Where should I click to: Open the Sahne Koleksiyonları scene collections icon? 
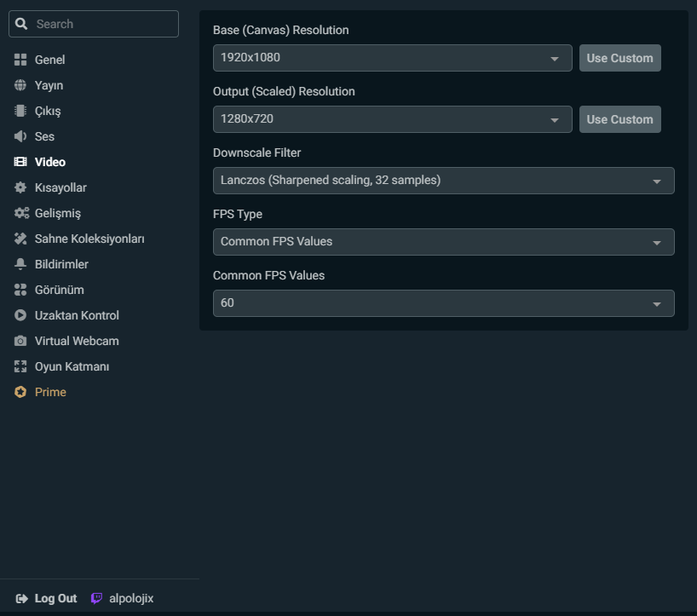click(19, 239)
